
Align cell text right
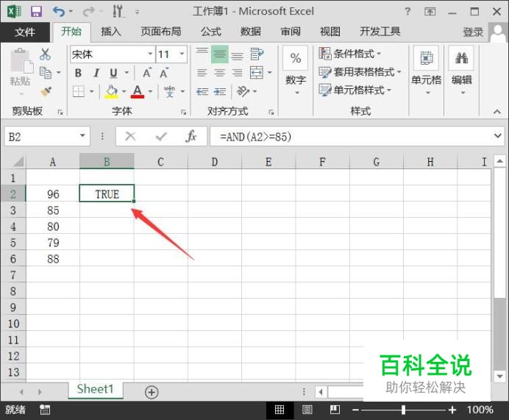[x=238, y=73]
